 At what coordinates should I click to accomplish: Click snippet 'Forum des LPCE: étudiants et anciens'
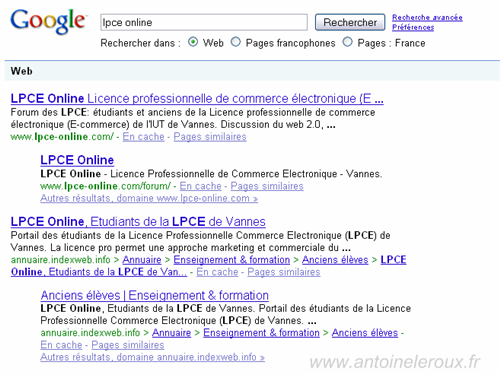point(193,118)
